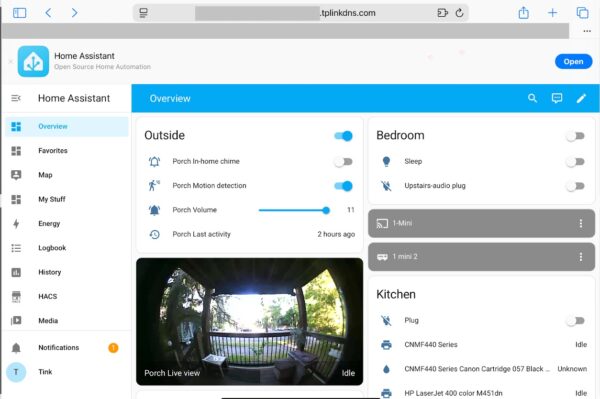Search entities with the magnifier icon
The image size is (600, 399).
pyautogui.click(x=532, y=98)
